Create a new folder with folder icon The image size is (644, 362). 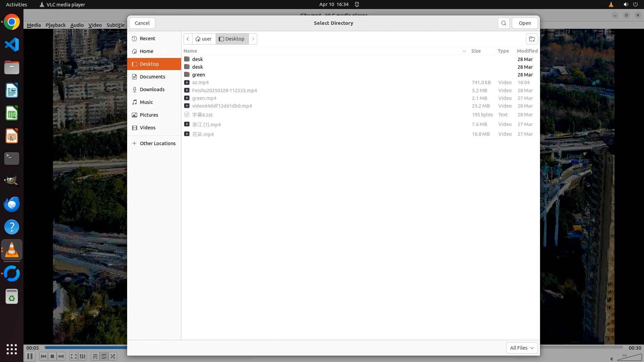tap(532, 39)
